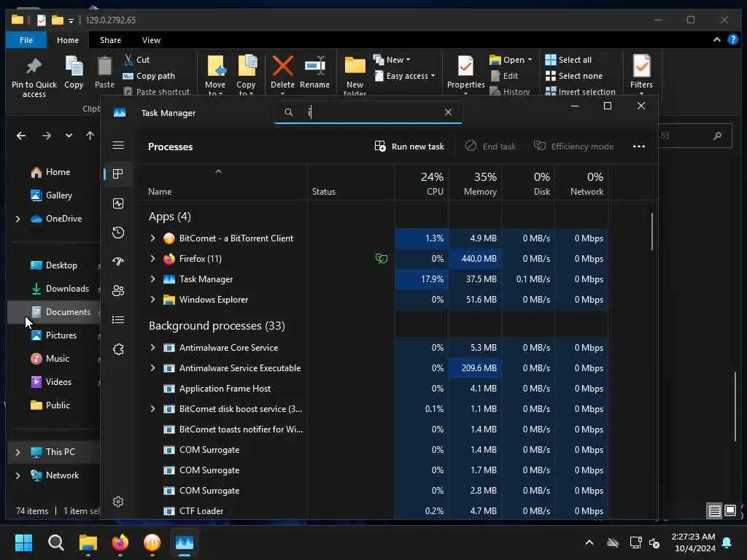Viewport: 747px width, 560px height.
Task: Open the New item dropdown in ribbon
Action: coord(392,60)
